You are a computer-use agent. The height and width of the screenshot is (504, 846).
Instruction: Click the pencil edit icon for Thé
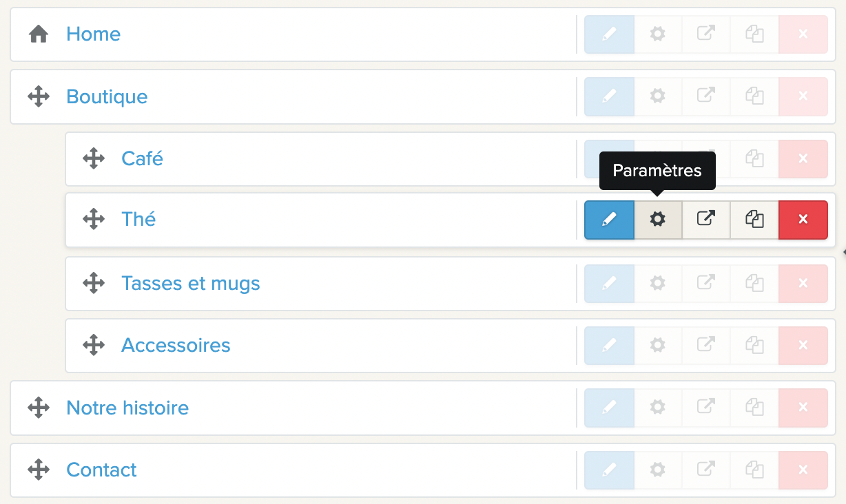point(609,220)
